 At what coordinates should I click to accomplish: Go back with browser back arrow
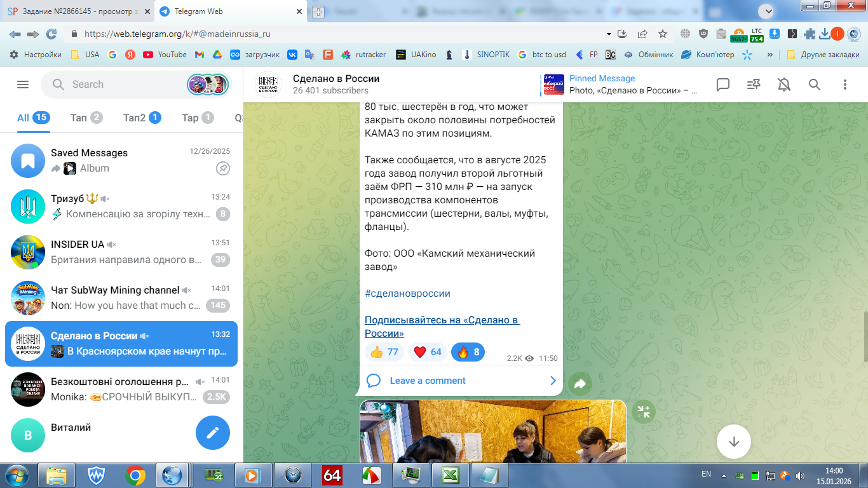tap(15, 34)
